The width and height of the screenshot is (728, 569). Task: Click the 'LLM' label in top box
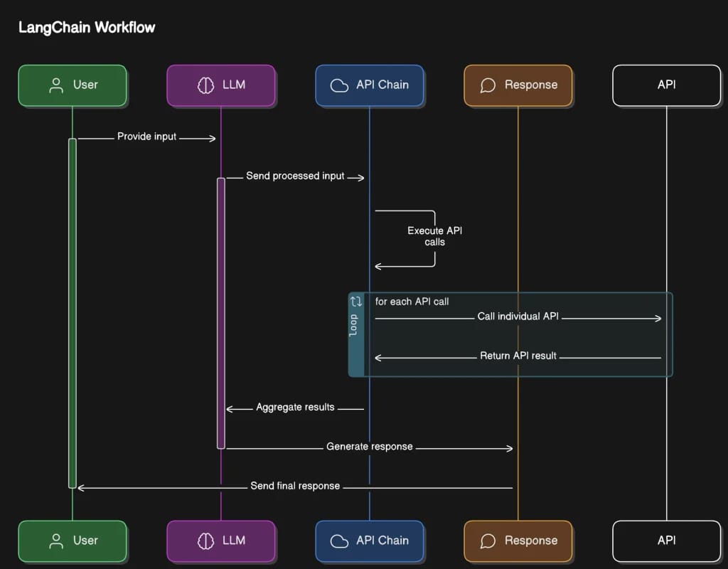pyautogui.click(x=234, y=85)
